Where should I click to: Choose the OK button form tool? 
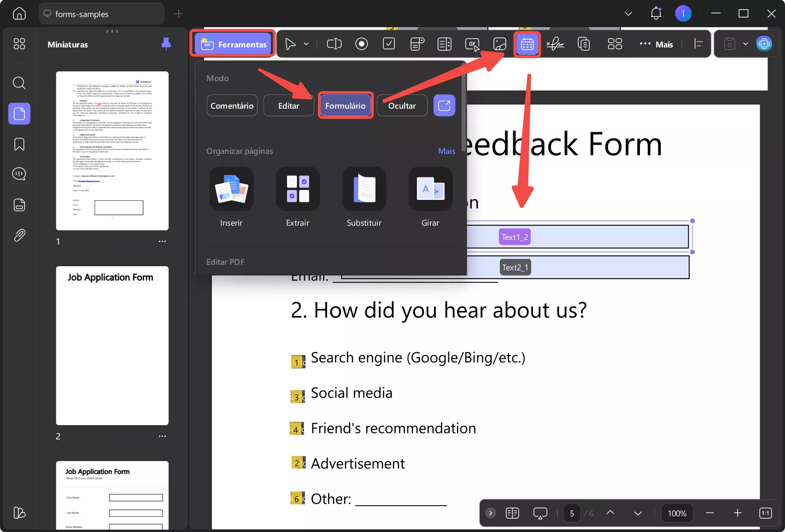click(x=472, y=44)
